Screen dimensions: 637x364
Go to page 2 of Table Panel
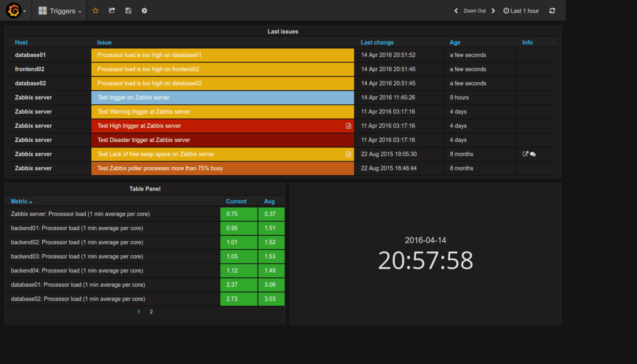tap(151, 312)
